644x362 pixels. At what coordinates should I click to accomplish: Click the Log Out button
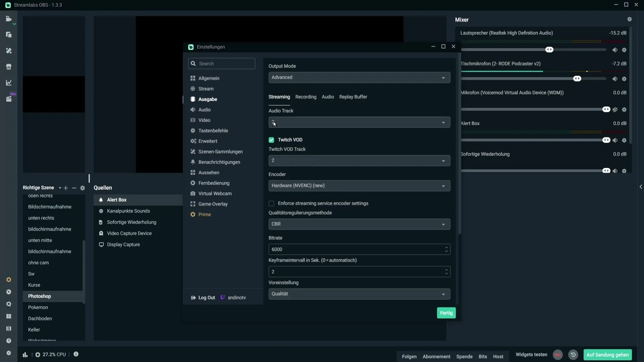[x=204, y=297]
